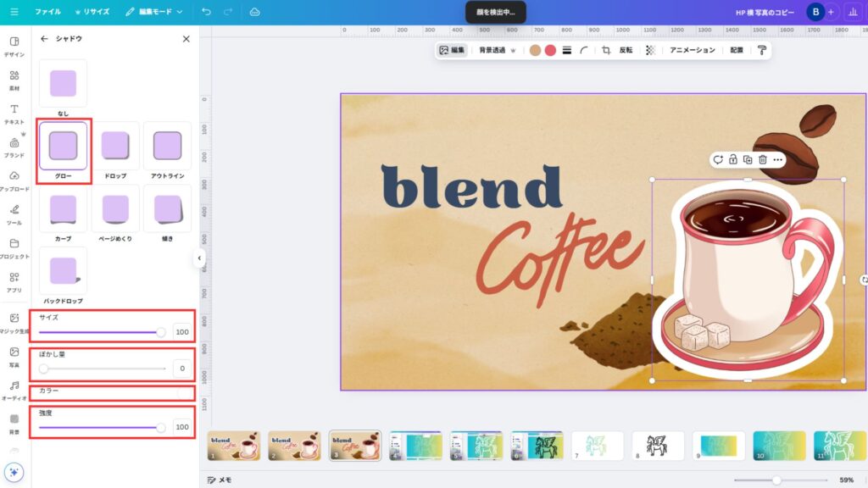The height and width of the screenshot is (488, 868).
Task: Duplicate the selected element
Action: pyautogui.click(x=748, y=159)
